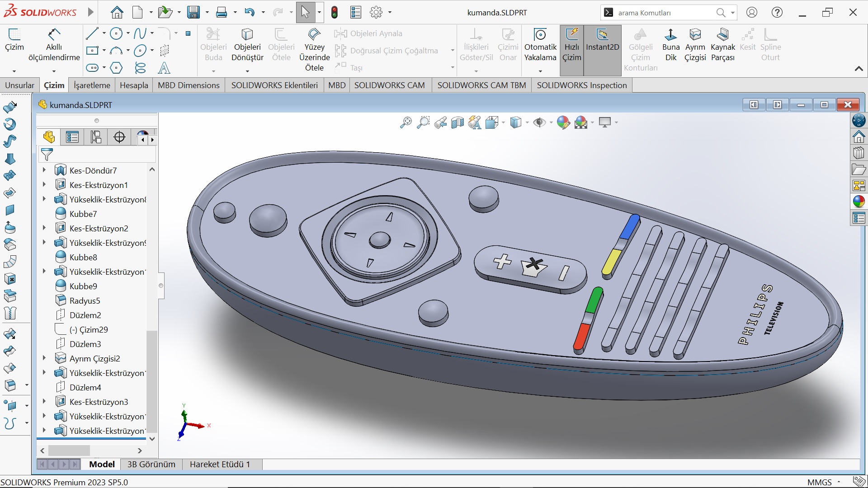The width and height of the screenshot is (868, 488).
Task: Select the ConfigurationManager tab icon in feature panel
Action: pos(96,137)
